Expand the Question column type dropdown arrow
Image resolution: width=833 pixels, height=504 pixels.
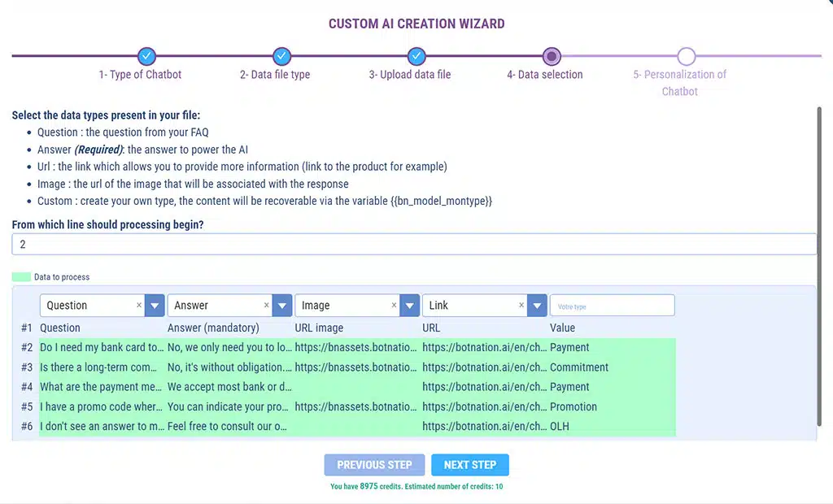point(155,306)
